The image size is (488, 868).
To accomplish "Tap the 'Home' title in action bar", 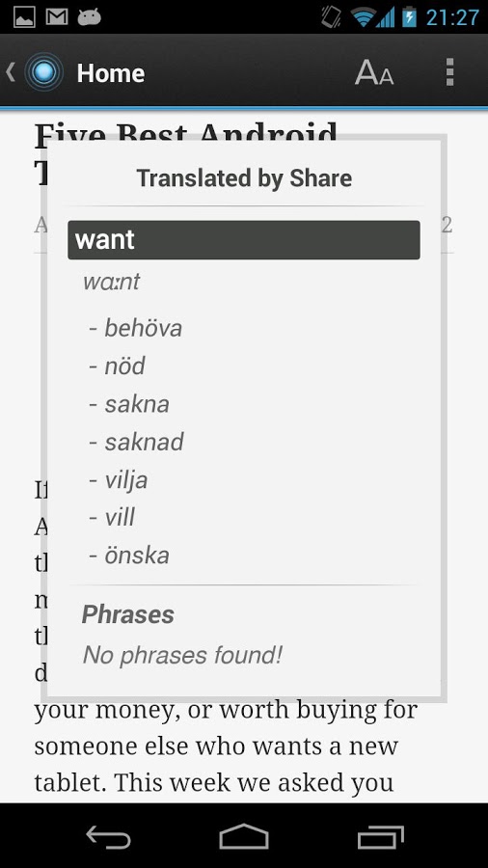I will pos(111,73).
